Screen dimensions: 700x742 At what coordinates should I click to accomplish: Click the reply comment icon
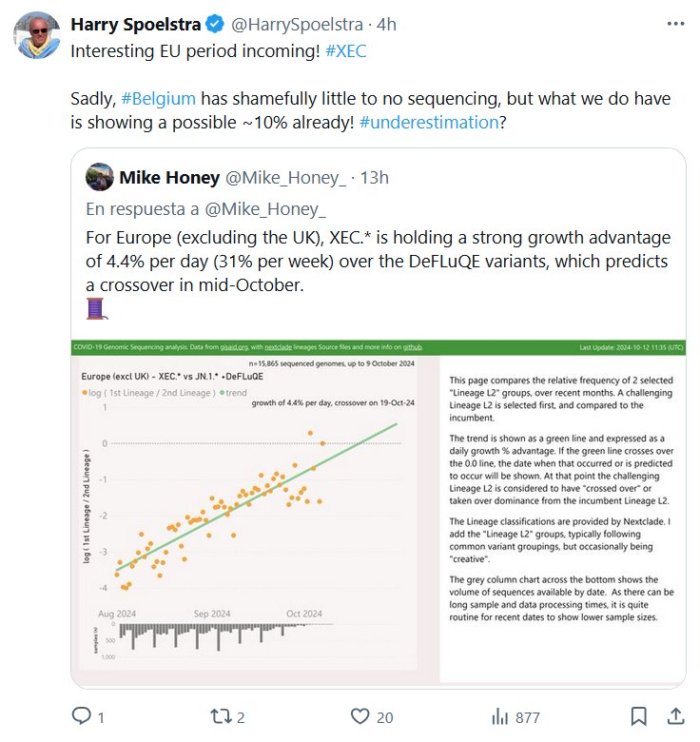tap(83, 716)
